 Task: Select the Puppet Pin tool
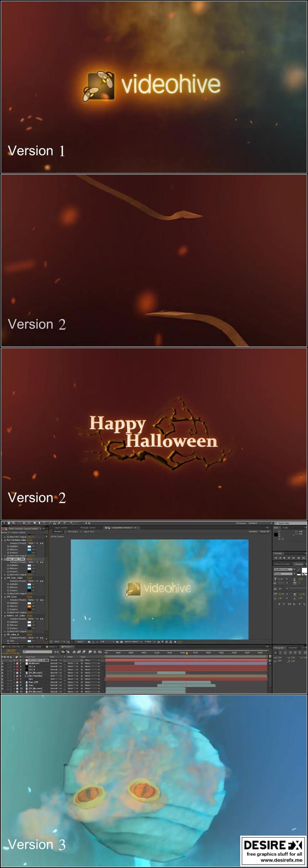coord(71,523)
